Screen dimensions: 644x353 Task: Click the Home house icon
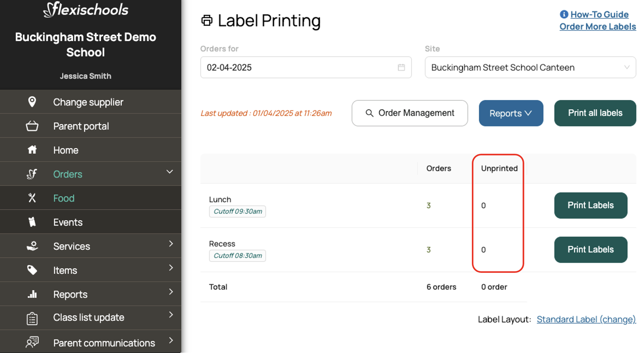coord(32,150)
